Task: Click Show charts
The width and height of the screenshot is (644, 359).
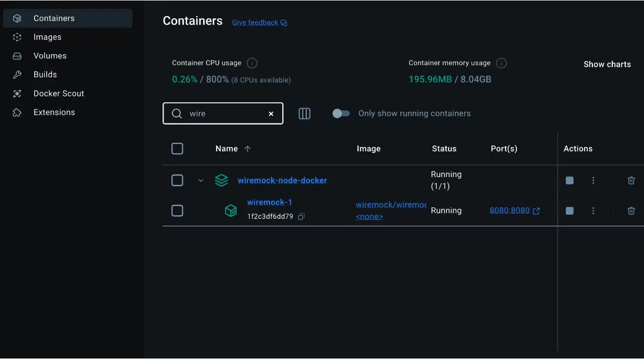Action: click(607, 64)
